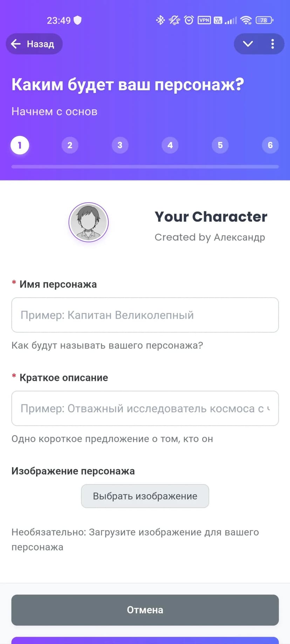Expand the chevron down menu in header

tap(248, 44)
